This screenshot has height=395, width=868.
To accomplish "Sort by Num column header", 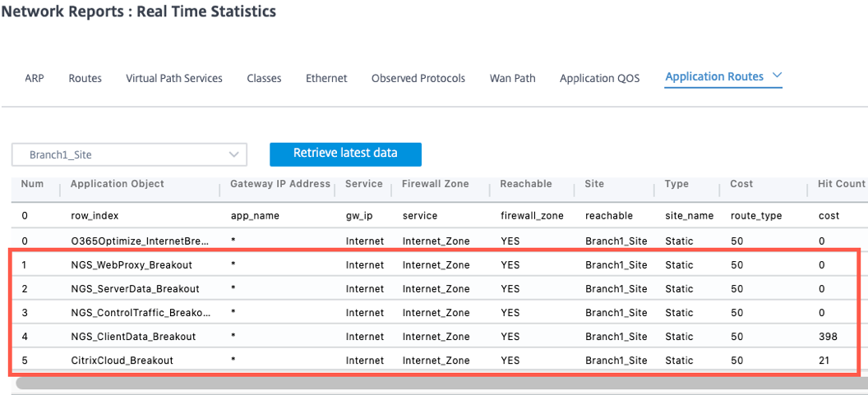I will click(32, 184).
